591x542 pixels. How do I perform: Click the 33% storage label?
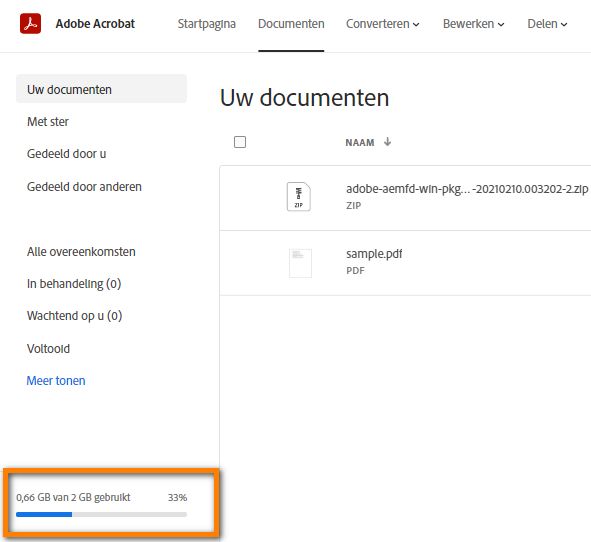(x=177, y=498)
